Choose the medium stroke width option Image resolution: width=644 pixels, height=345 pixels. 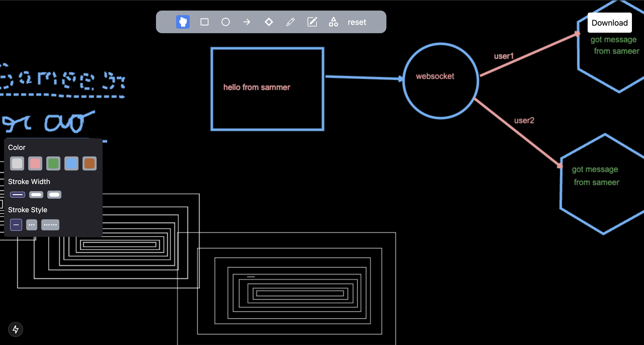click(x=36, y=195)
